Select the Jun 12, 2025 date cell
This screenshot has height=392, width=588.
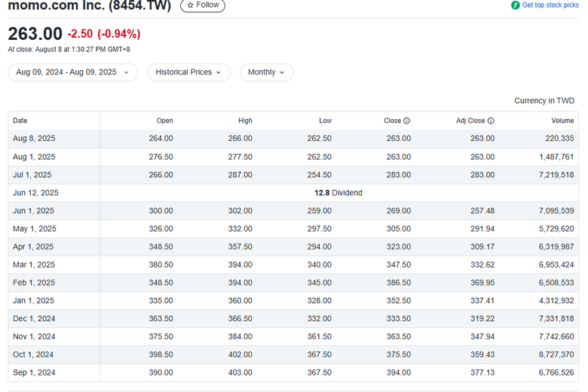(35, 193)
